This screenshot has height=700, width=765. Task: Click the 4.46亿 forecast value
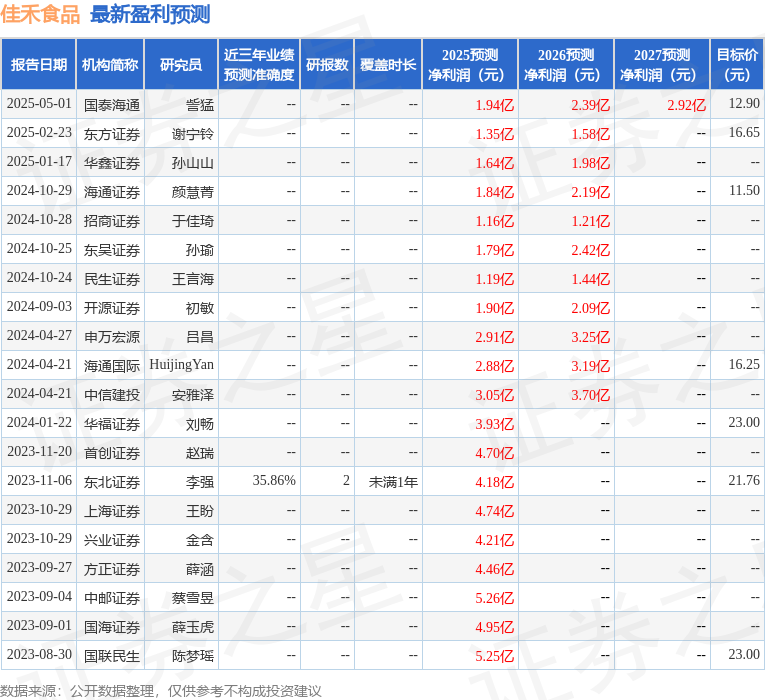(x=495, y=569)
